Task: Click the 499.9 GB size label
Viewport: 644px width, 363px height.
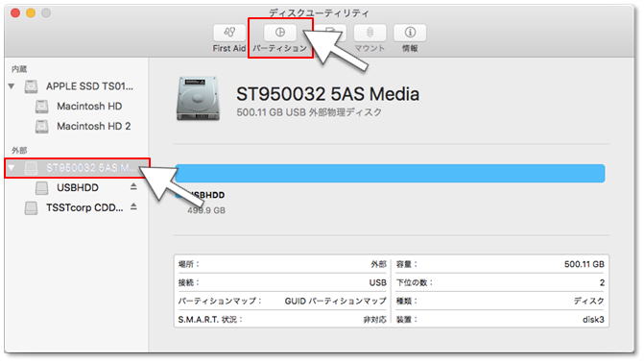Action: 206,210
